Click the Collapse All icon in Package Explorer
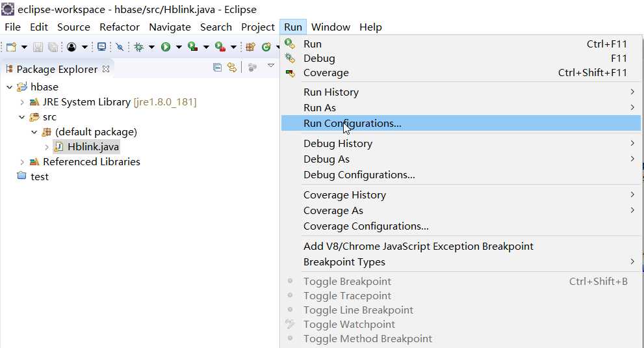Viewport: 644px width, 348px height. coord(217,68)
